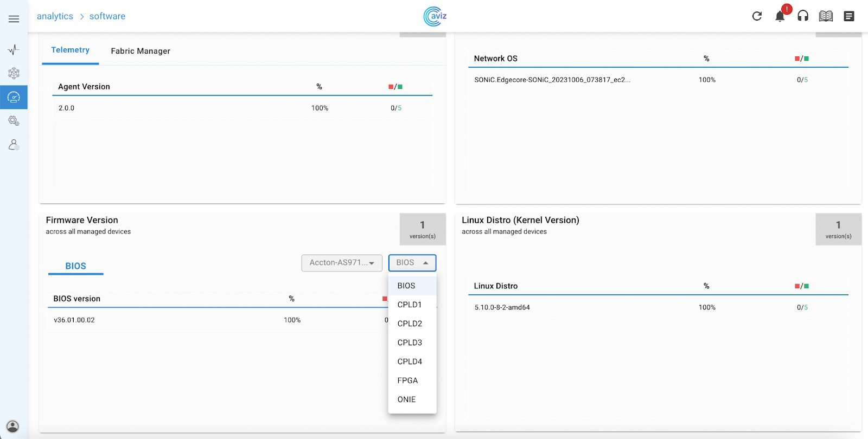Screen dimensions: 868x439
Task: Click the Linux Distro version count badge
Action: pos(839,229)
